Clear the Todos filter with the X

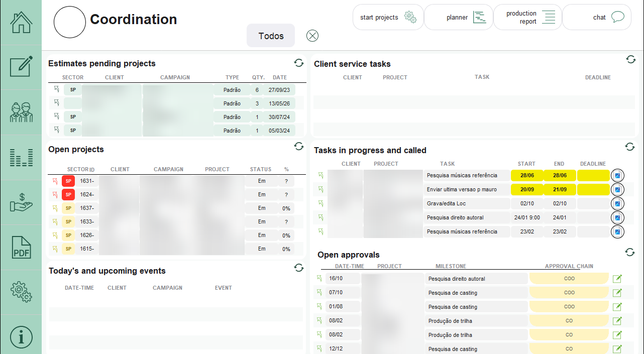pos(312,36)
